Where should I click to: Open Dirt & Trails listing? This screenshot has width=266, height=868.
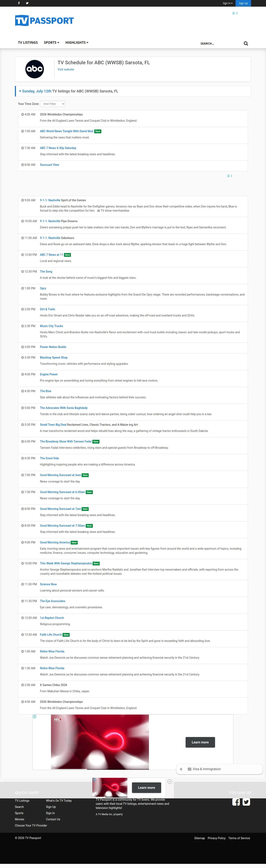(x=47, y=309)
